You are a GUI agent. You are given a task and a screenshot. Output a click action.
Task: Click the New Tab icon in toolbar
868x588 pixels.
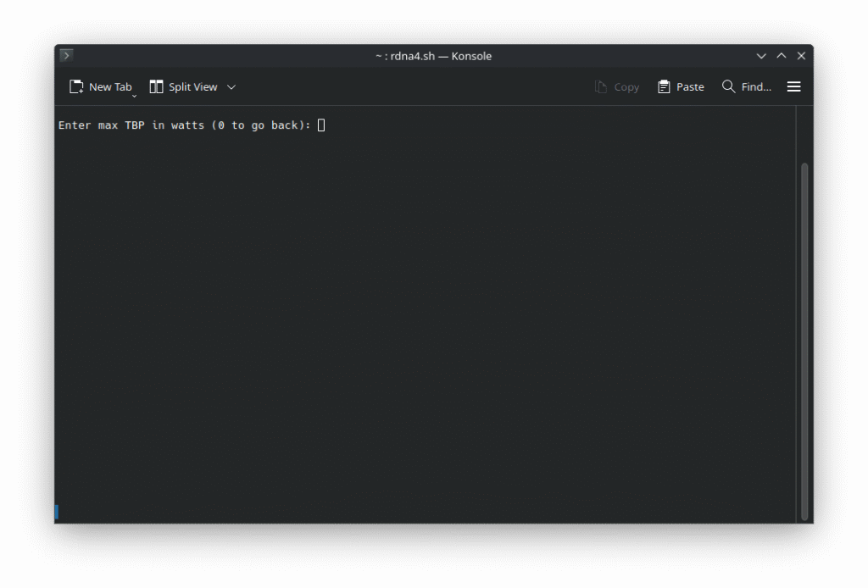tap(76, 87)
